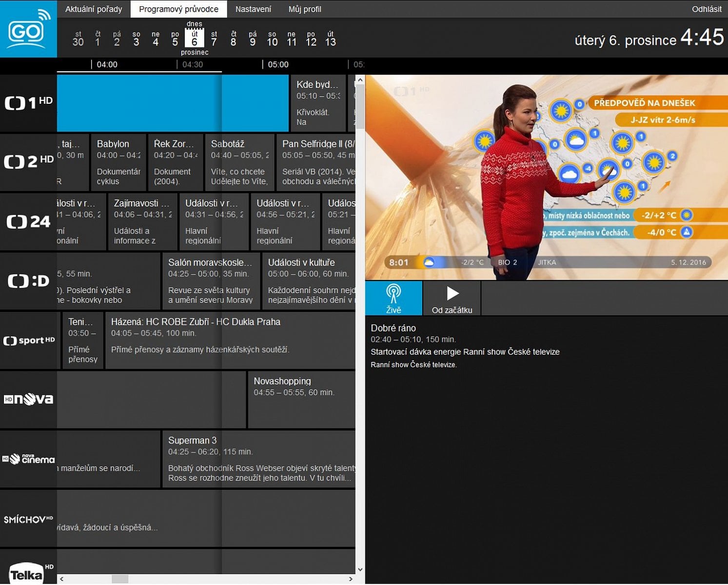
Task: Click the up chevron above guide scrollbar
Action: coord(360,79)
